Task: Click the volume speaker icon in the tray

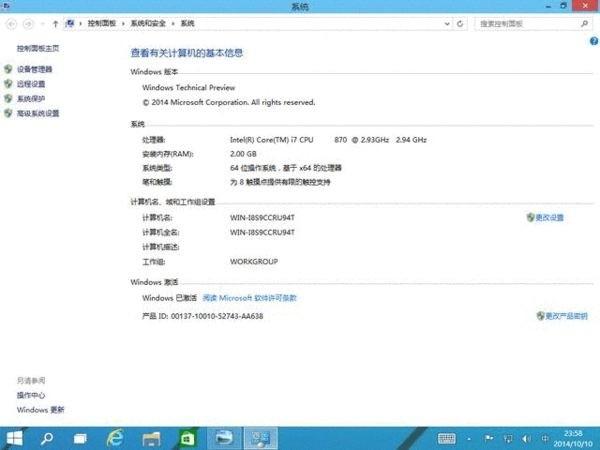Action: [x=527, y=439]
